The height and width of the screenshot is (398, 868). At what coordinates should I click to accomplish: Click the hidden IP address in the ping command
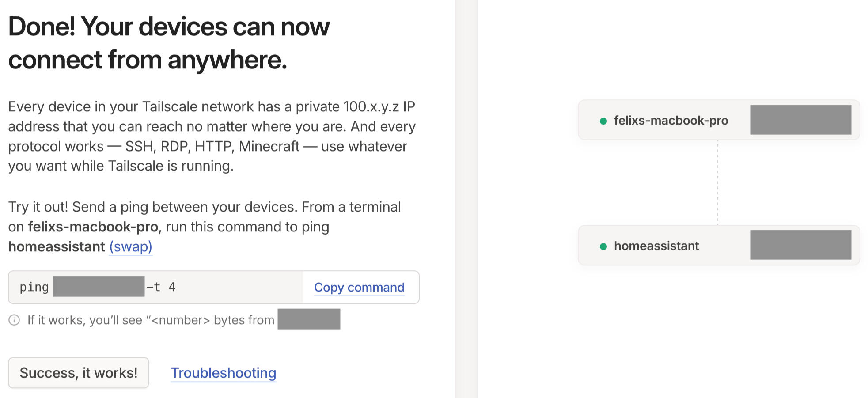point(99,286)
